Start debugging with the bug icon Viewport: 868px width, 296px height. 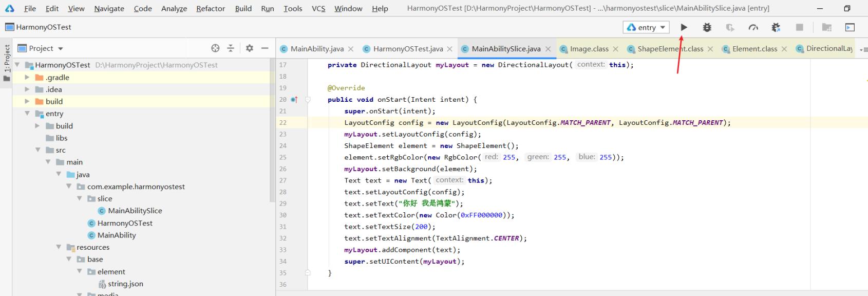pyautogui.click(x=707, y=27)
